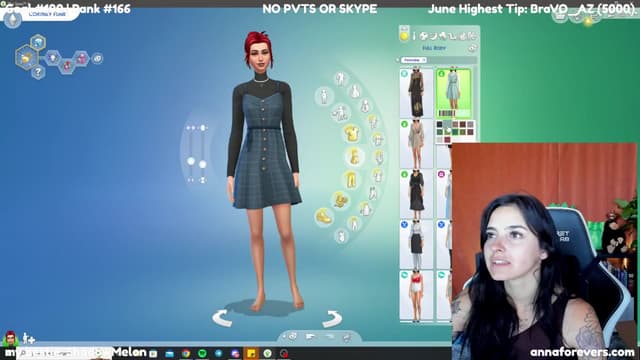Select the highlighted light blue dress thumbnail
The width and height of the screenshot is (640, 360).
[x=453, y=93]
